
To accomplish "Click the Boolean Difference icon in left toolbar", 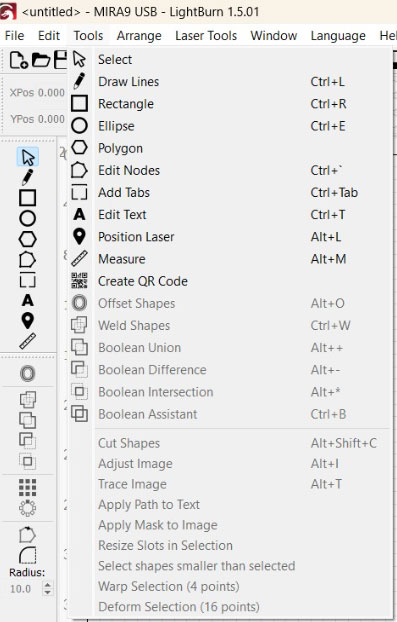I will click(x=28, y=440).
